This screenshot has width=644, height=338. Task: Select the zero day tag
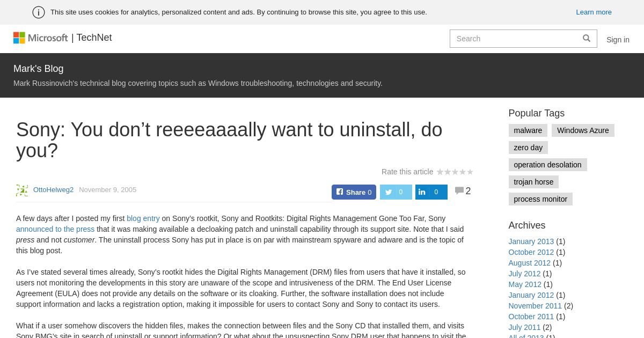[x=528, y=148]
